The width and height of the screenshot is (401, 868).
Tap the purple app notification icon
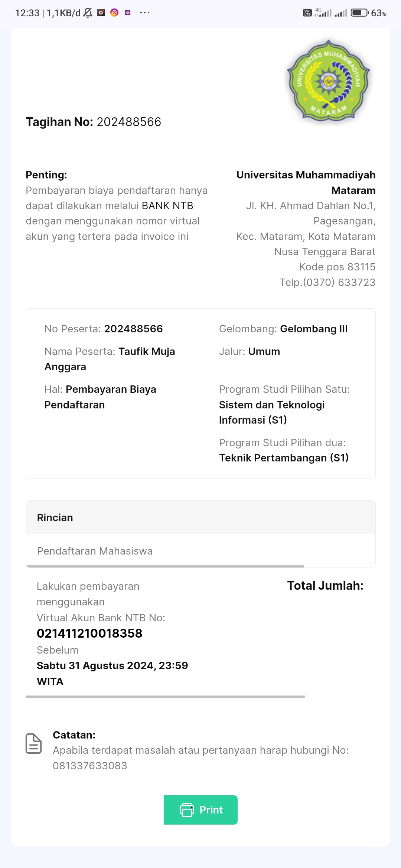(128, 13)
